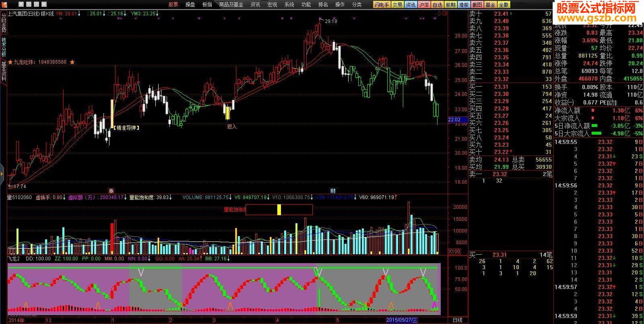
Task: Click the 换手 0.80% value
Action: click(590, 87)
